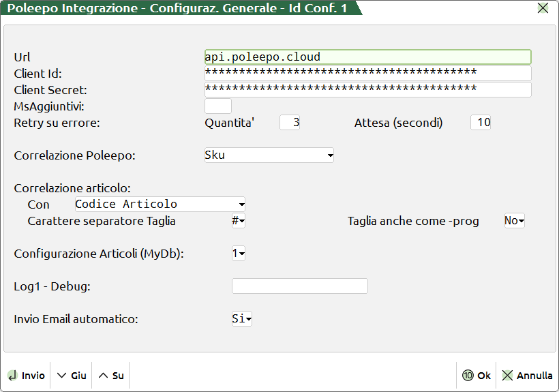
Task: Select the retry Quantita' field
Action: coord(290,123)
